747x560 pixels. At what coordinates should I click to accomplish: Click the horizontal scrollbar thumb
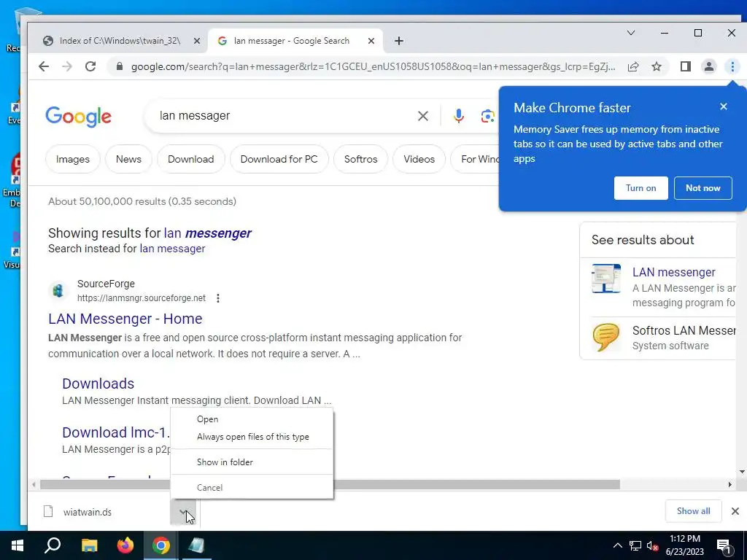[x=330, y=485]
